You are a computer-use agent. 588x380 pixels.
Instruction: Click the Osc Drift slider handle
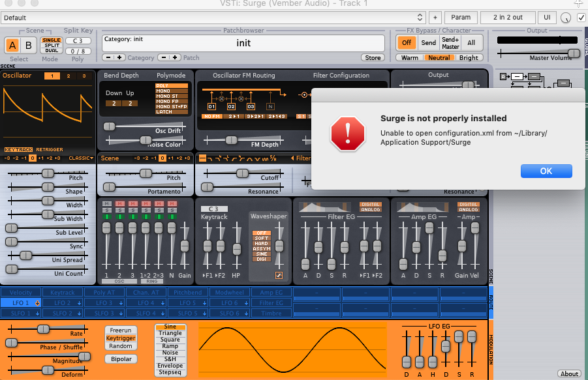click(x=109, y=126)
